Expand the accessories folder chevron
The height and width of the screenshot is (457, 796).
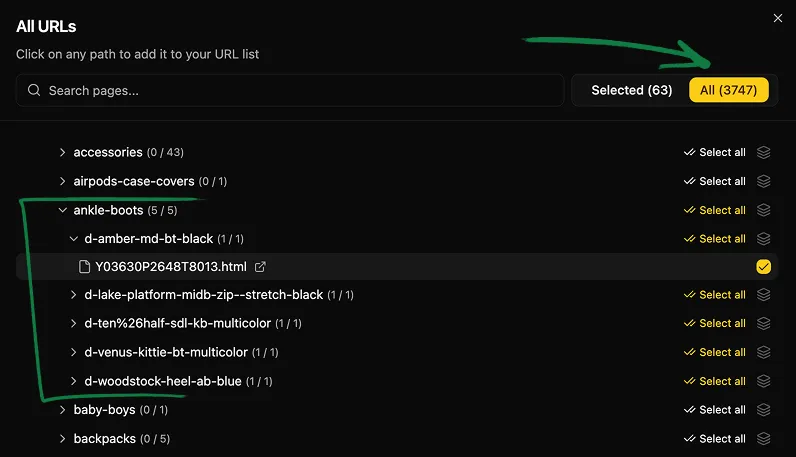62,153
